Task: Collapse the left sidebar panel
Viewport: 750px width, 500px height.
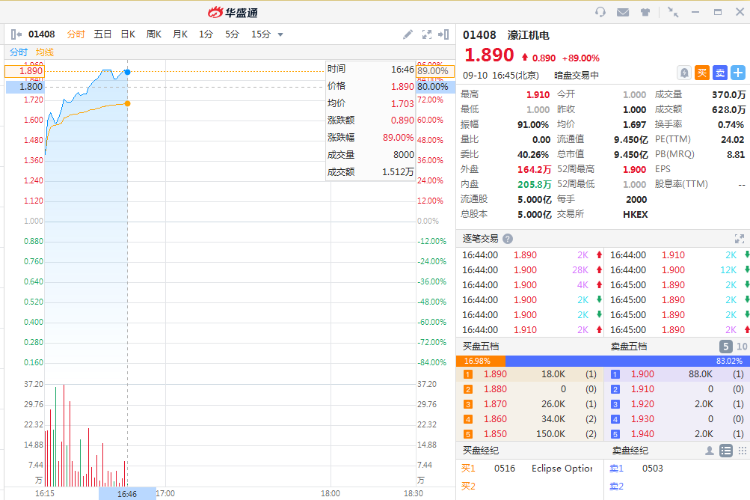Action: pos(15,34)
